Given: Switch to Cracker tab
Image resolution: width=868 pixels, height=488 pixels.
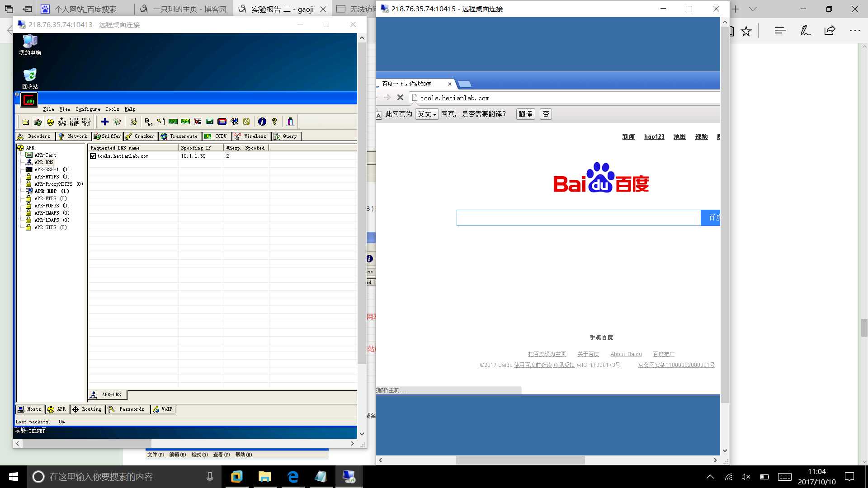Looking at the screenshot, I should pos(140,136).
